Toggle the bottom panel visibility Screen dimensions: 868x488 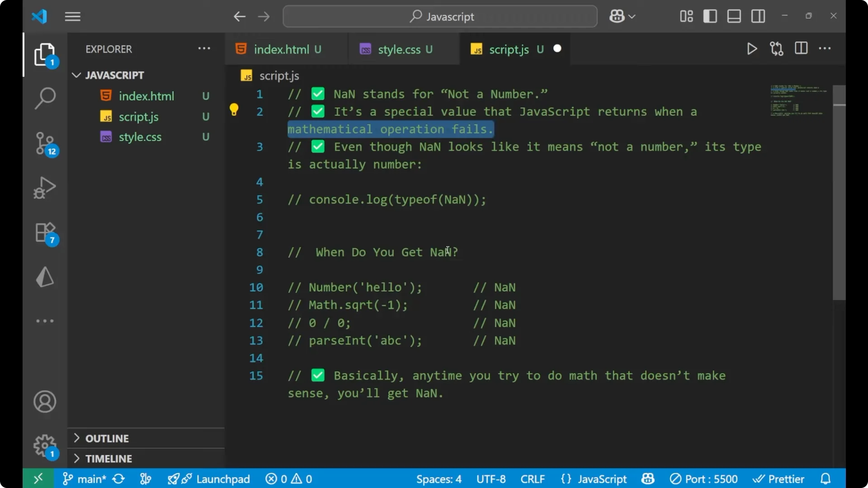tap(734, 16)
